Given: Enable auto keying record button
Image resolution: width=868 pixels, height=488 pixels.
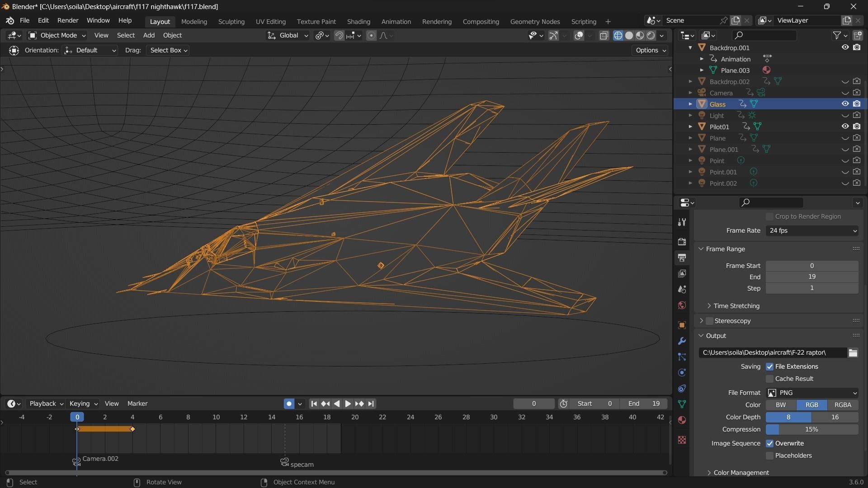Looking at the screenshot, I should pyautogui.click(x=289, y=404).
